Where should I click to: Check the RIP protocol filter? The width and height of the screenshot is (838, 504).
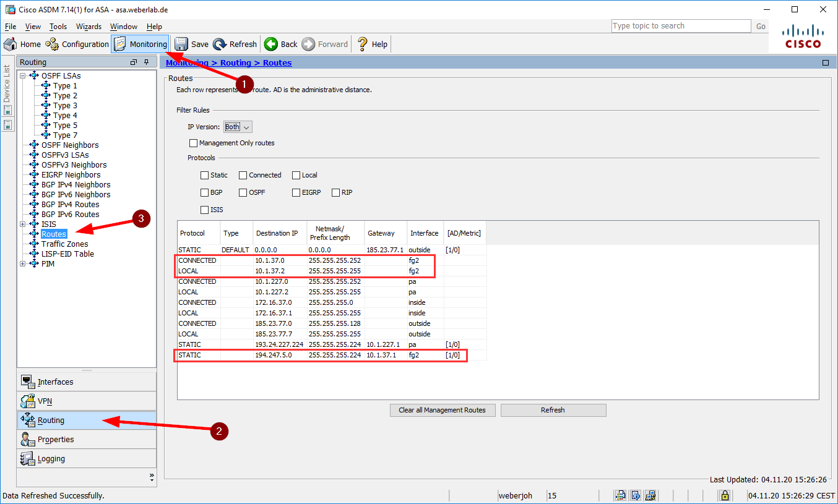(x=335, y=192)
